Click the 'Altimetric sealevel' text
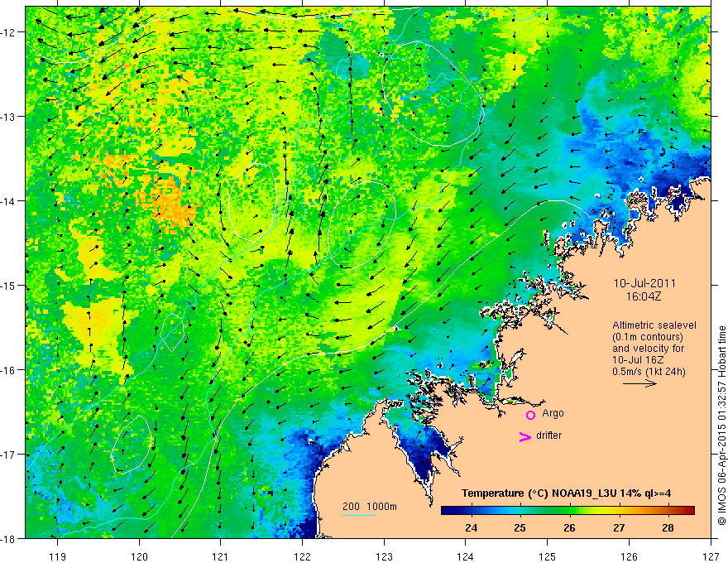Screen dimensions: 728x563 pos(654,325)
